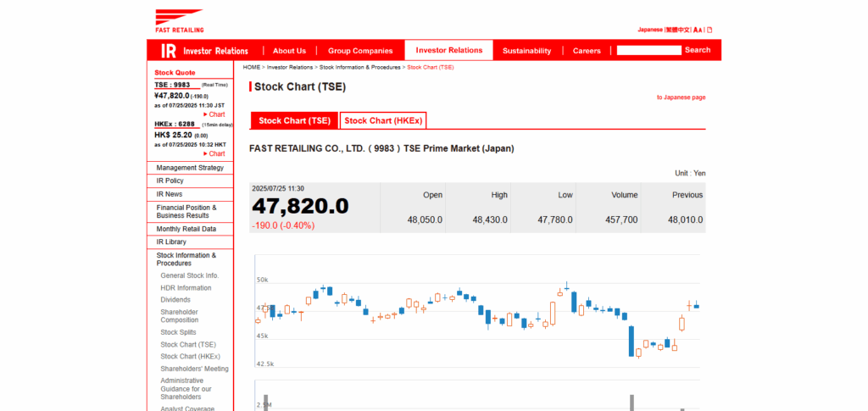Click the site search input field
The height and width of the screenshot is (411, 868).
[x=648, y=50]
